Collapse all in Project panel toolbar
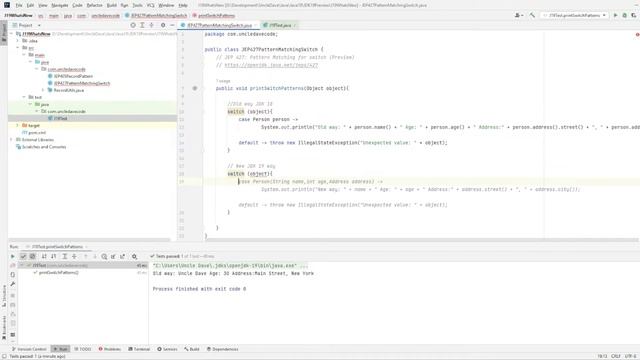This screenshot has width=640, height=360. point(151,25)
